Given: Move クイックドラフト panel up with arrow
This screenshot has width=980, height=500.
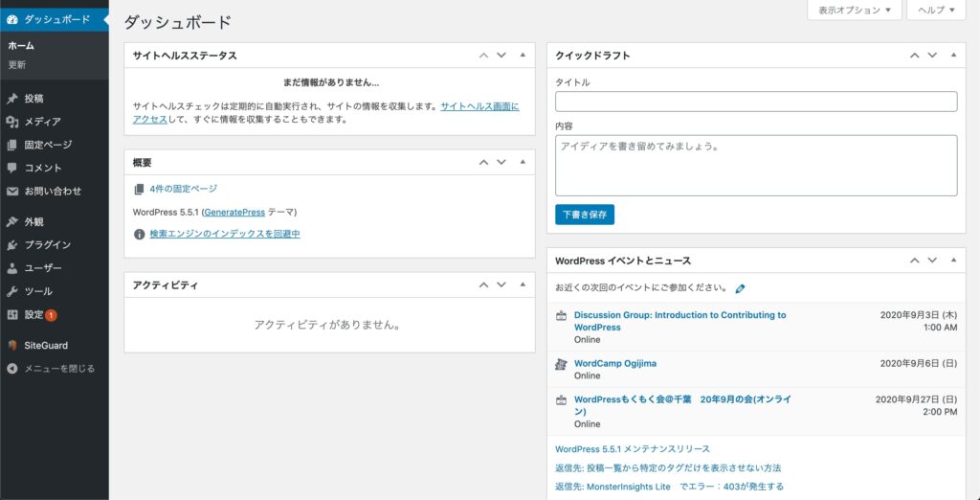Looking at the screenshot, I should [x=914, y=55].
